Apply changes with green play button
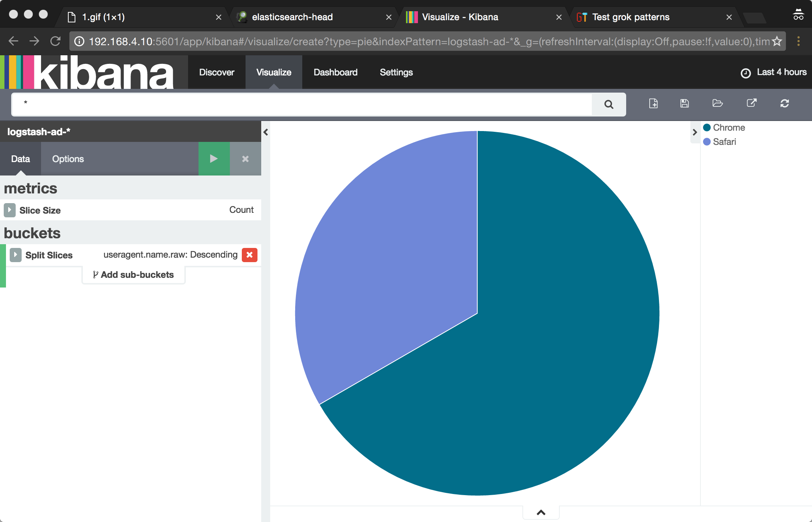The width and height of the screenshot is (812, 522). click(x=214, y=159)
